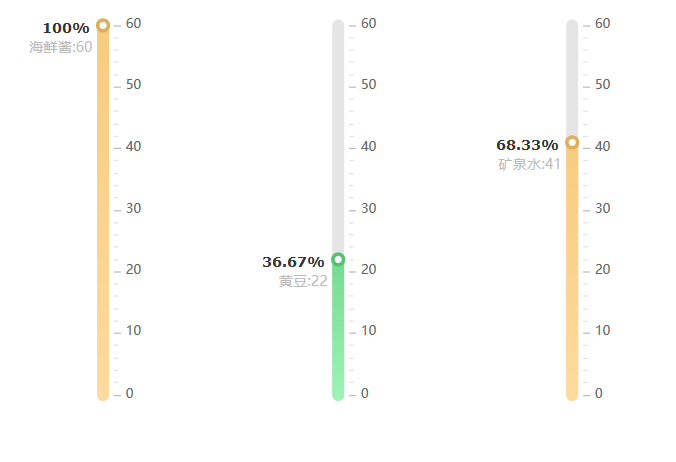Click the 0 axis label beside the 海鲜酱 bar

130,393
